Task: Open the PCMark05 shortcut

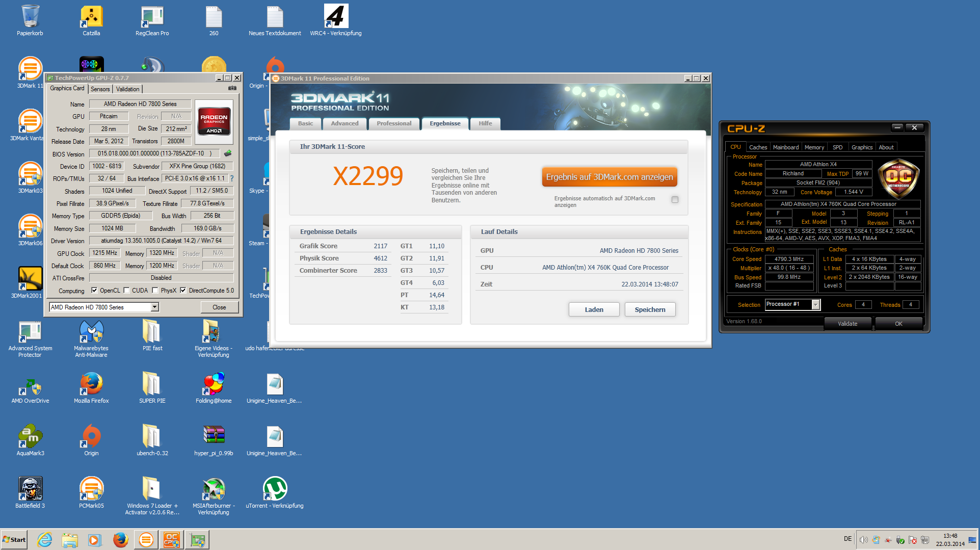Action: [91, 492]
